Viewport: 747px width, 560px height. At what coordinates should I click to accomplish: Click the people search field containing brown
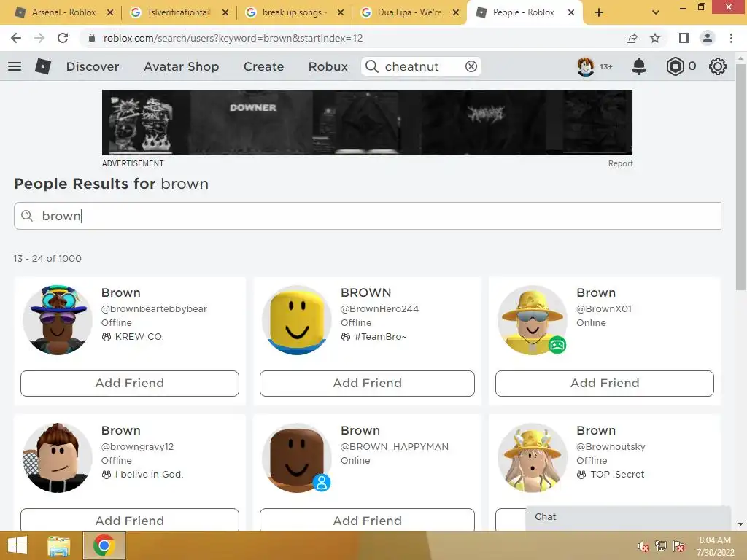368,216
